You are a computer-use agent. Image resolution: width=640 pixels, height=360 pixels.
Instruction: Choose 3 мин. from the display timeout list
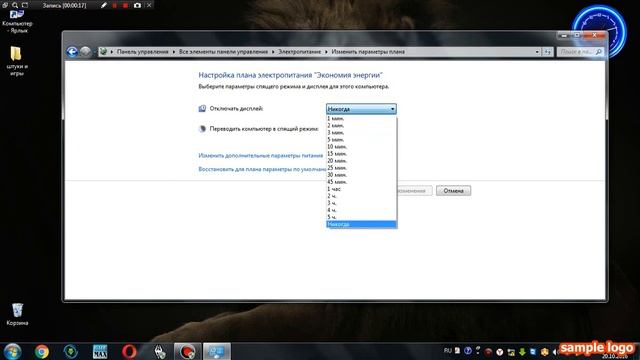361,132
